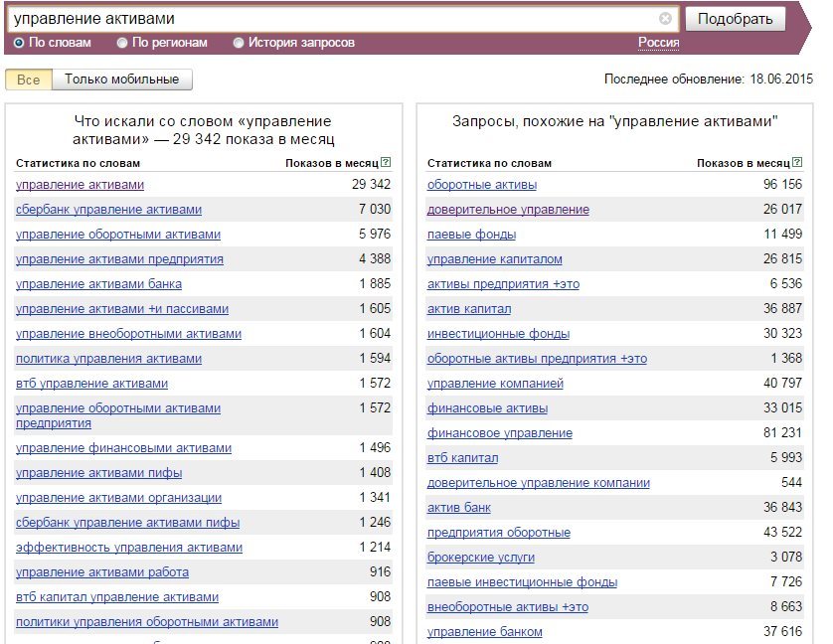The image size is (833, 644).
Task: Open the оборотные активы link
Action: click(x=482, y=185)
